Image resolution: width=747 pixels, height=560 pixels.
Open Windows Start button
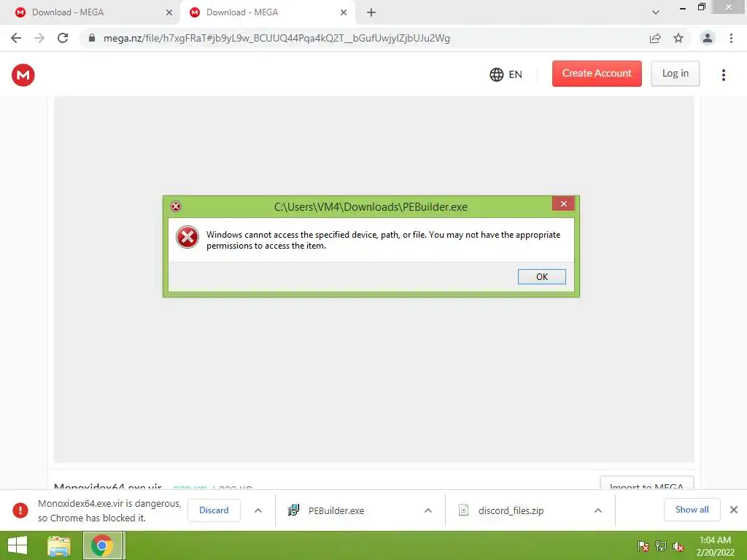pos(18,545)
